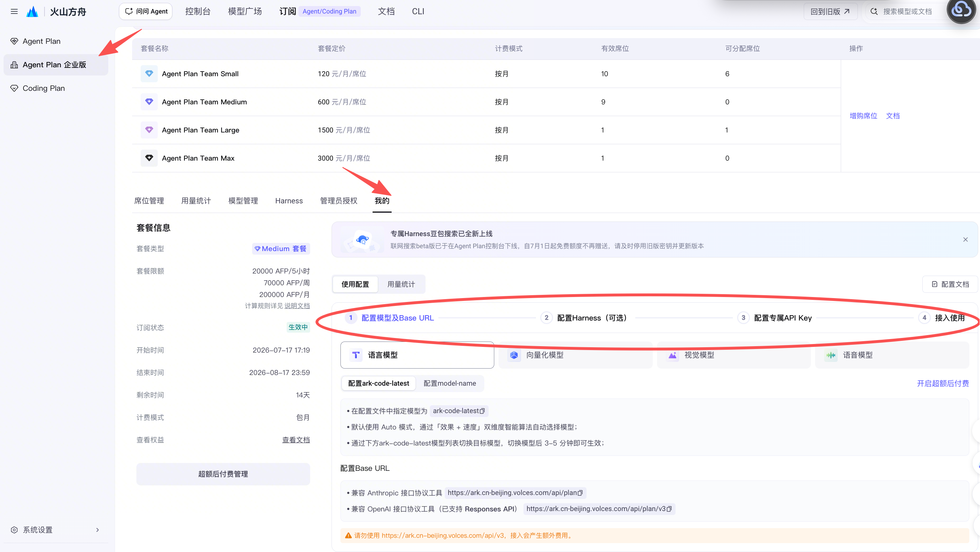The image size is (980, 552).
Task: Copy the ark-code-latest model name
Action: [482, 411]
